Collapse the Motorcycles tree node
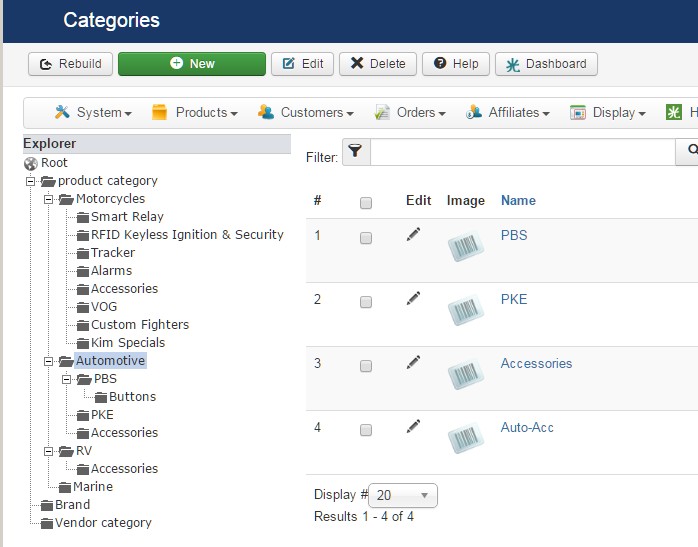 (x=48, y=199)
